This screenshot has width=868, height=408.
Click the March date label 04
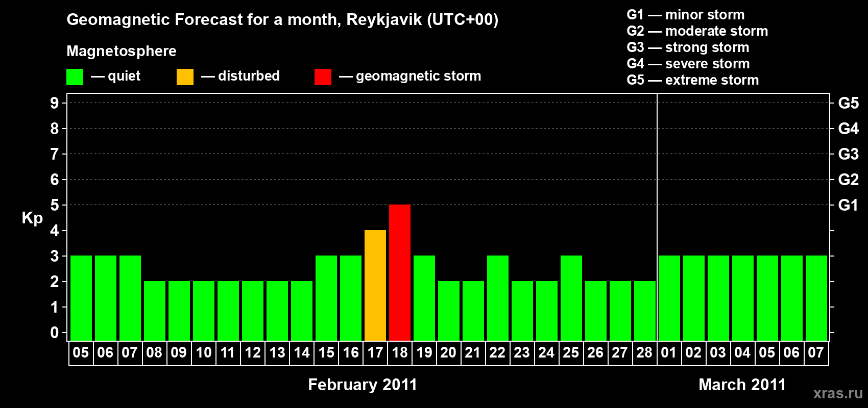pos(742,353)
